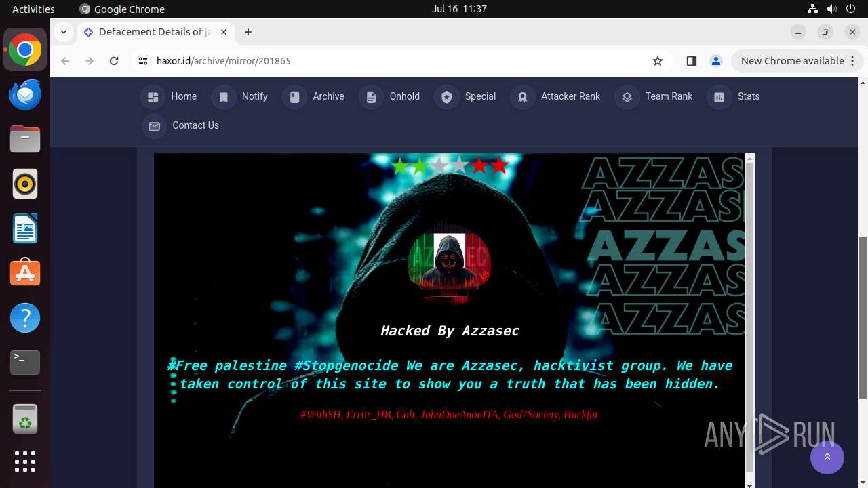Click the Archive icon in navbar
Screen dimensions: 868x488
click(x=294, y=97)
